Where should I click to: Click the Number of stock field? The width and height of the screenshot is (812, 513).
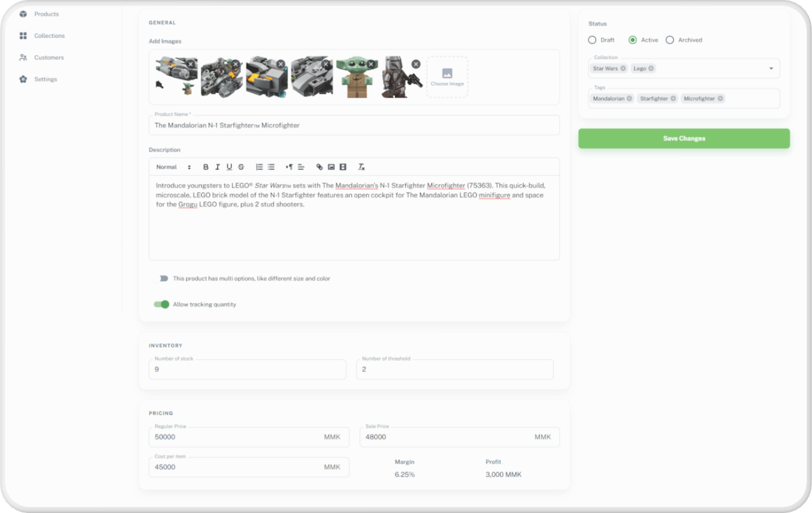tap(247, 369)
